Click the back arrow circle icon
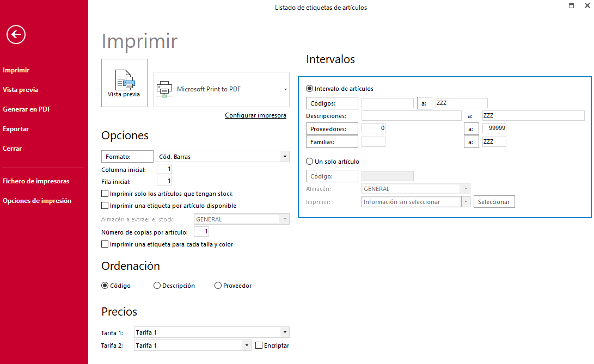 [x=16, y=34]
